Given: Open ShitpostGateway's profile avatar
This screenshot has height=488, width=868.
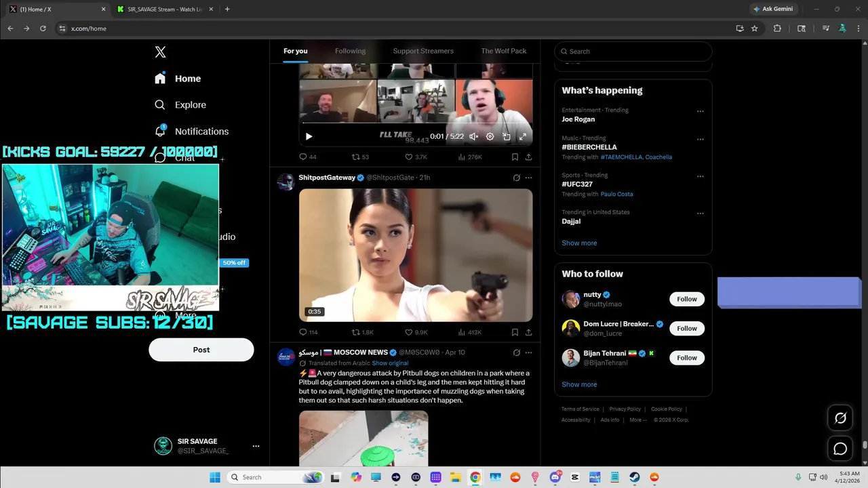Looking at the screenshot, I should tap(286, 182).
